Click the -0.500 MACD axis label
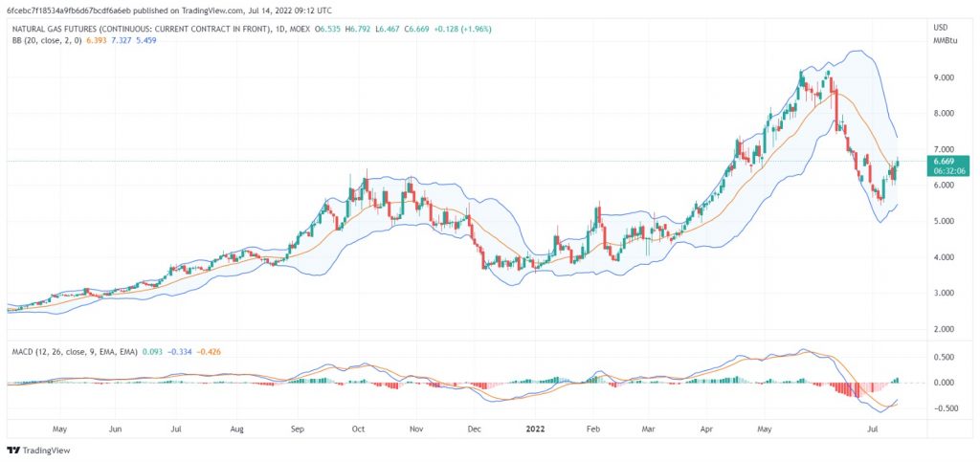The image size is (980, 462). 942,408
